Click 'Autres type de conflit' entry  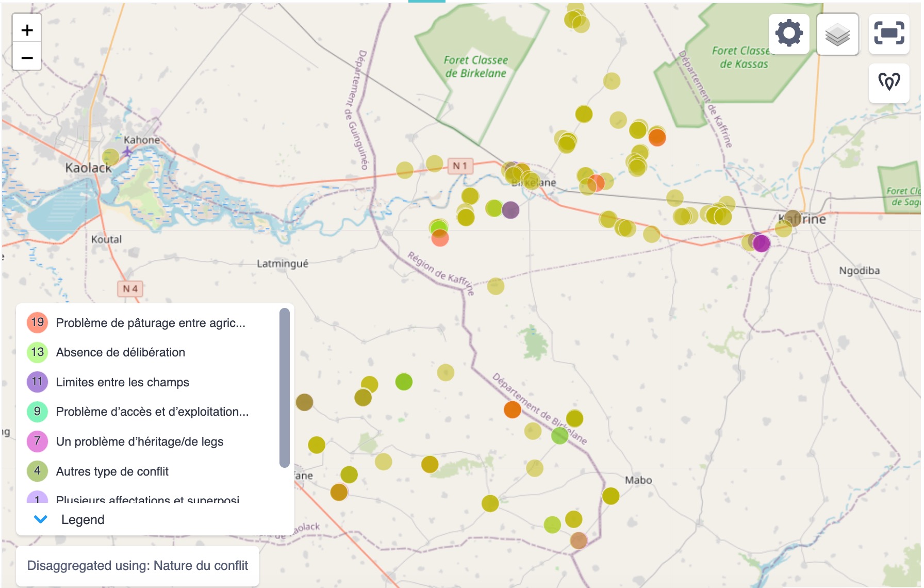pos(112,471)
